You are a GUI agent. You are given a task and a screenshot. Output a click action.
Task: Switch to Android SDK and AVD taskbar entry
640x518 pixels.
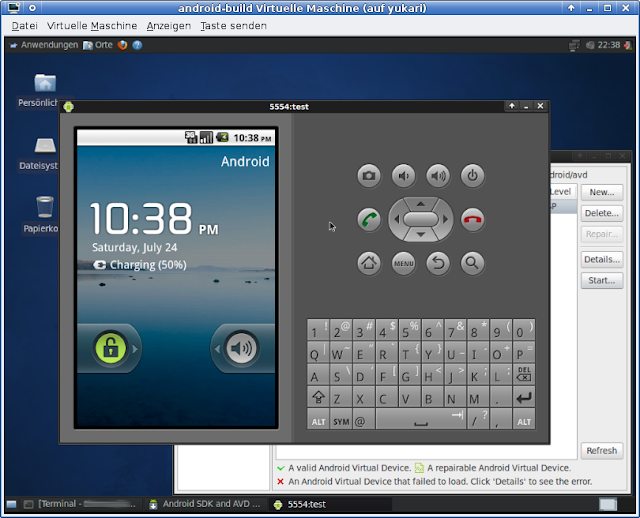click(205, 504)
